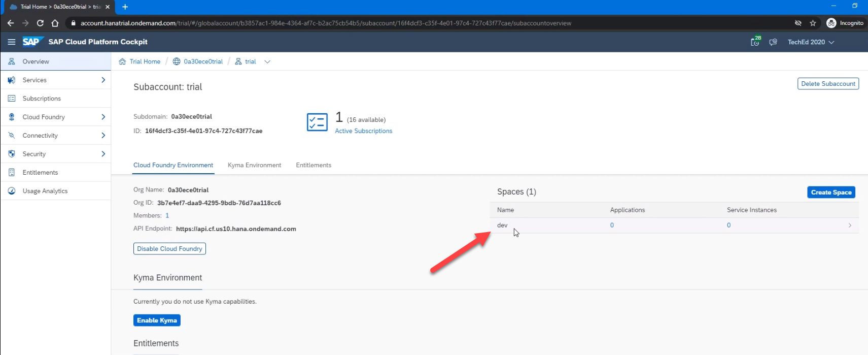The height and width of the screenshot is (355, 868).
Task: Click the Entitlements sidebar icon
Action: 12,173
